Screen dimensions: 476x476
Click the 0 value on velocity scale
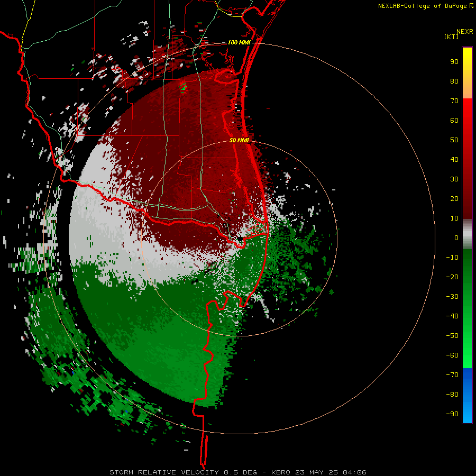[x=456, y=238]
